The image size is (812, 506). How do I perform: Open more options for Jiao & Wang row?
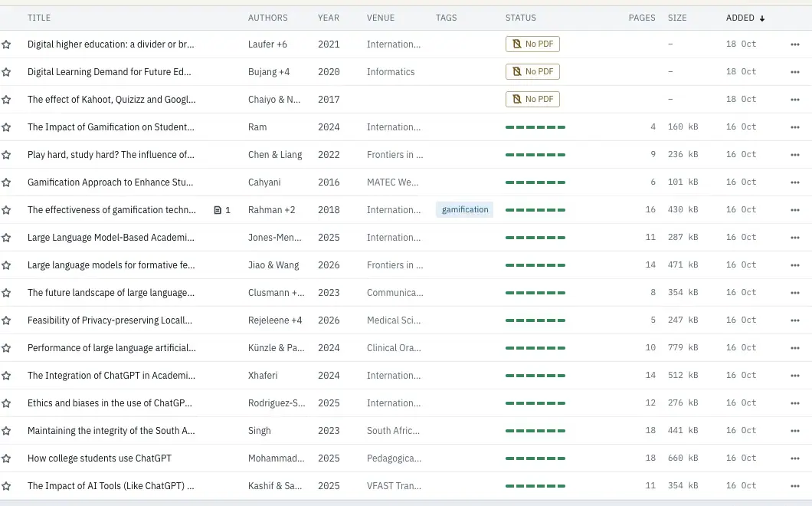coord(795,265)
